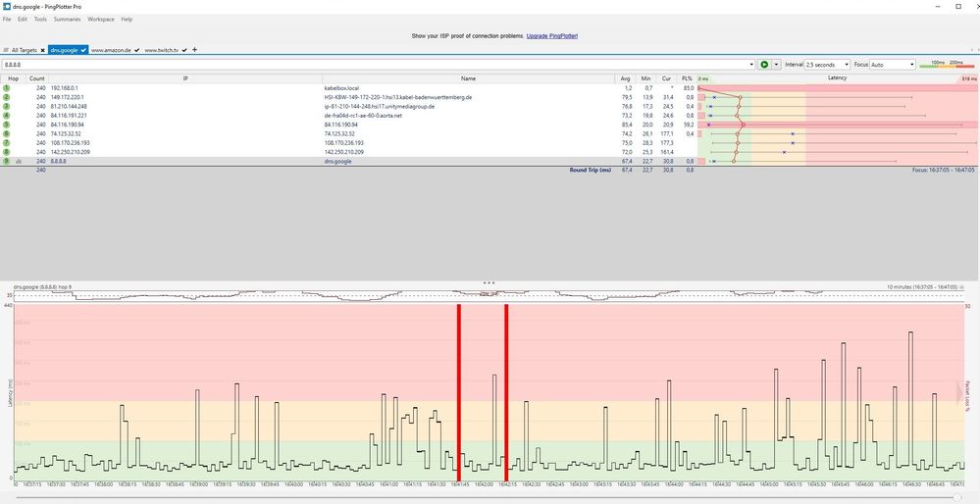Open the Help menu
Screen dimensions: 980x504
(x=127, y=20)
